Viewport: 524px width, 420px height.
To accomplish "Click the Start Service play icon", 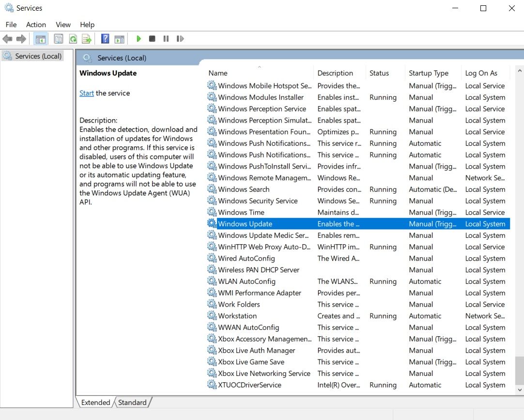I will [x=139, y=39].
